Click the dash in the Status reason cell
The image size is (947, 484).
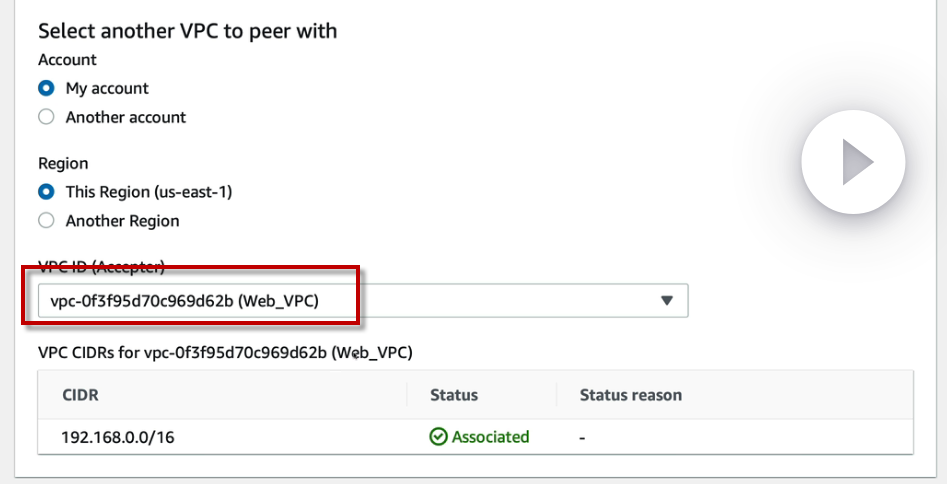583,437
